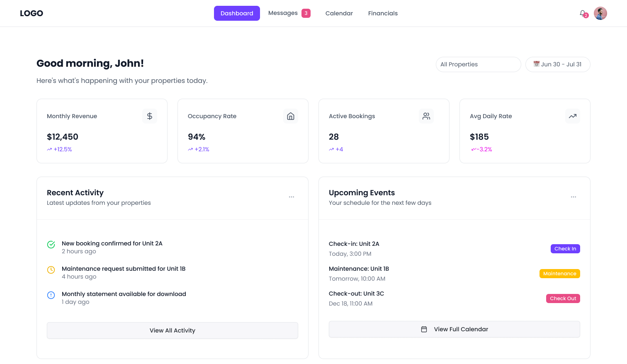Open the Monthly Revenue dollar sign icon

[x=150, y=116]
